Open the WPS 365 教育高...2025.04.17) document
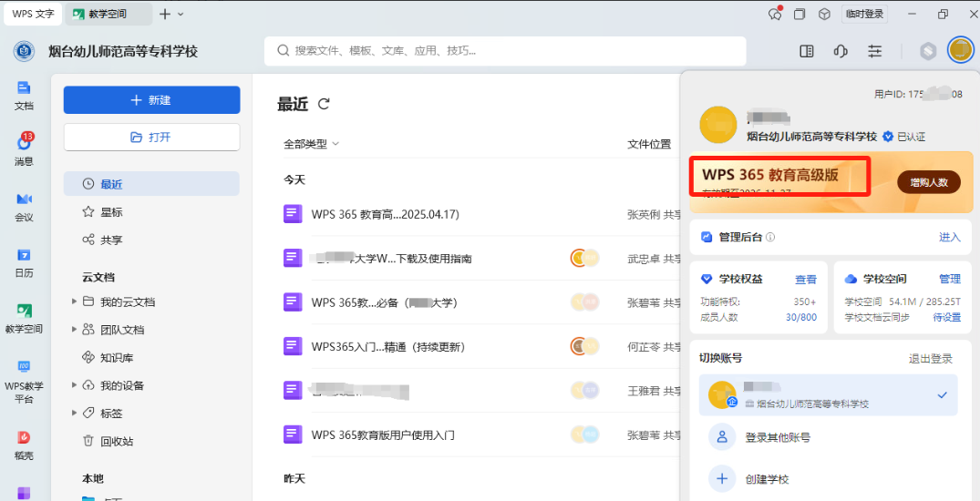The width and height of the screenshot is (980, 501). [385, 215]
